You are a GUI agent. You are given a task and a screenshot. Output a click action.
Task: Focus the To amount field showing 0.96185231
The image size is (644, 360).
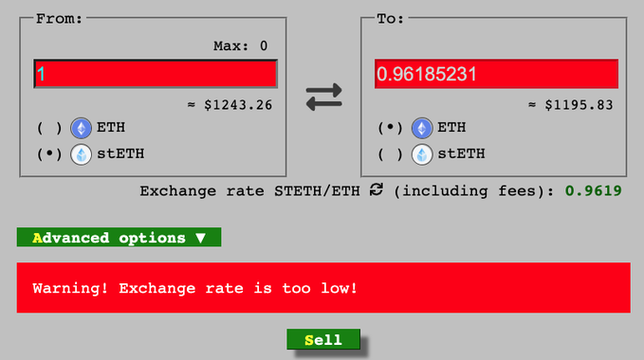pos(496,74)
